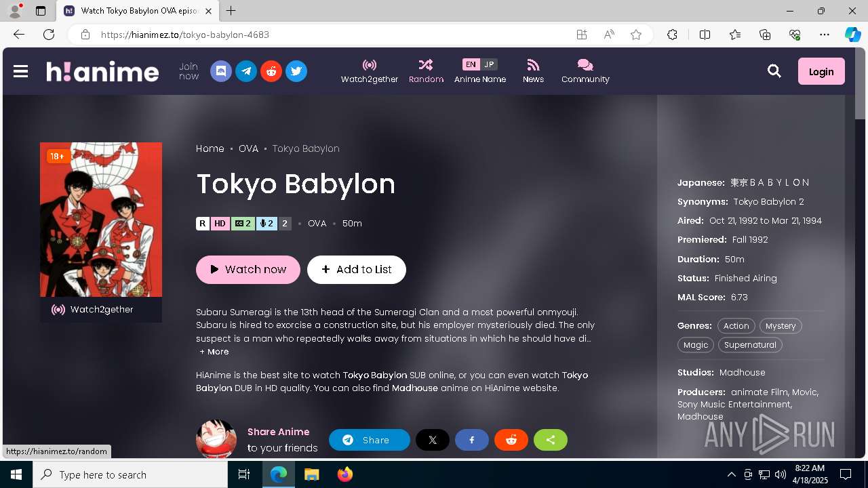The image size is (868, 488).
Task: Click the dub count microphone badge
Action: (x=267, y=224)
